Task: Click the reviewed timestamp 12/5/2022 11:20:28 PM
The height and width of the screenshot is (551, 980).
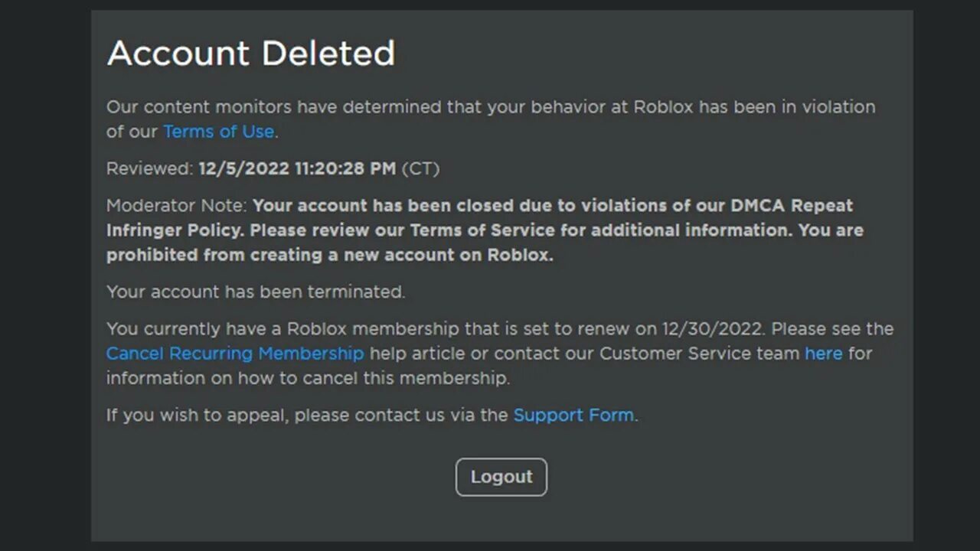Action: click(297, 169)
